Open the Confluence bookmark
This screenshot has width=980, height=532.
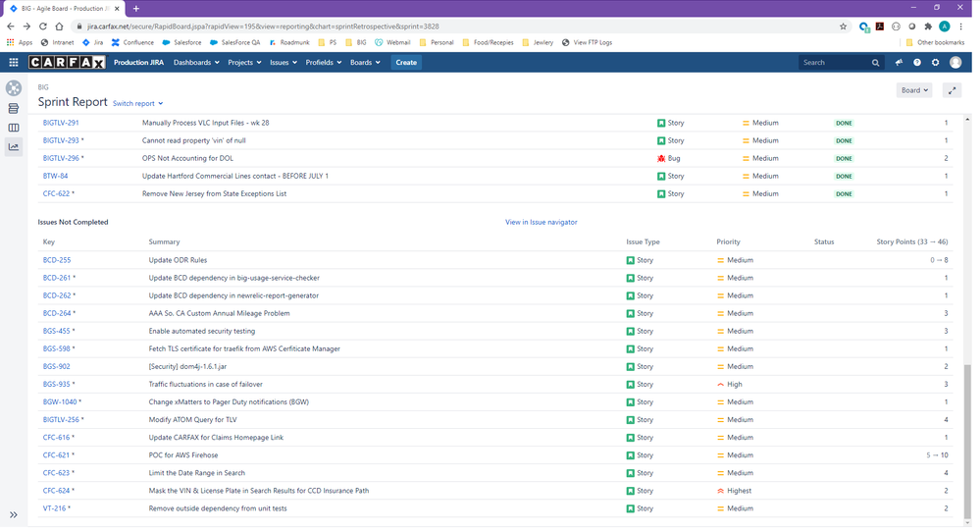tap(132, 42)
